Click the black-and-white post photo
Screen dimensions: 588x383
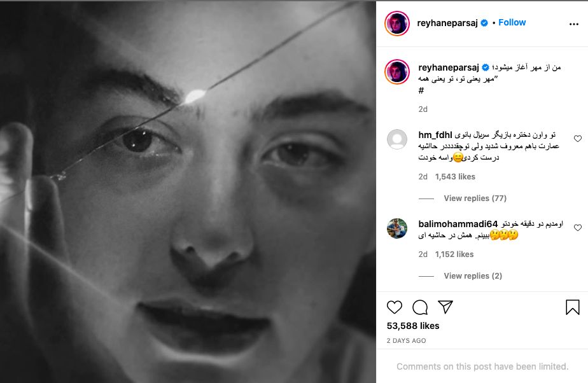click(188, 191)
